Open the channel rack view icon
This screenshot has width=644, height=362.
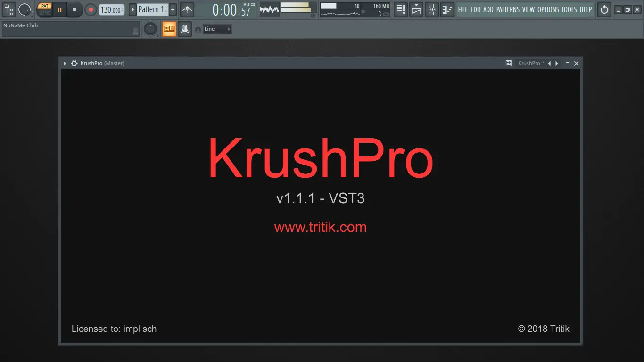click(x=401, y=9)
